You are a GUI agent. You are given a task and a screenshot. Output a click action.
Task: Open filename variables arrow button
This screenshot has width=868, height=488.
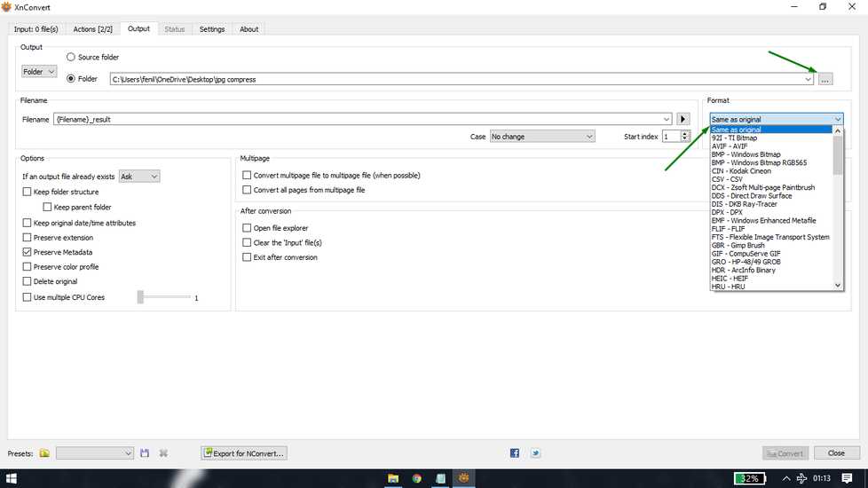(x=683, y=119)
